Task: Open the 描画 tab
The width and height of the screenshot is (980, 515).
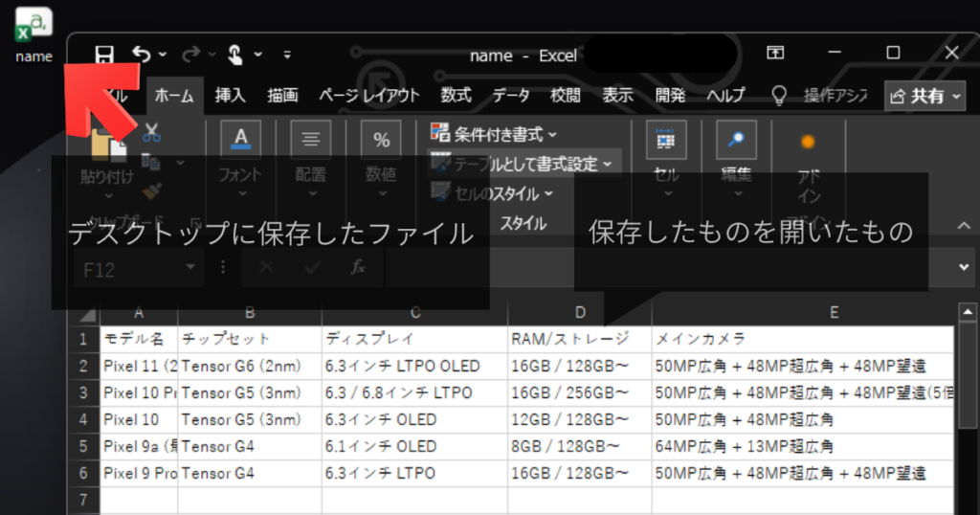Action: [x=282, y=96]
